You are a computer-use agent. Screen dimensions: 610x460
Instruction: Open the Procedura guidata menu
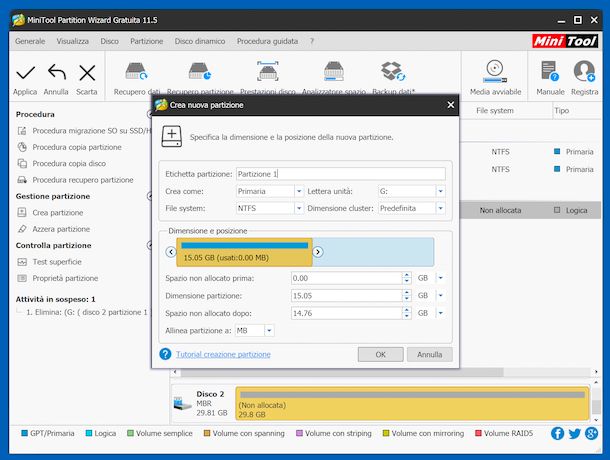click(x=267, y=41)
